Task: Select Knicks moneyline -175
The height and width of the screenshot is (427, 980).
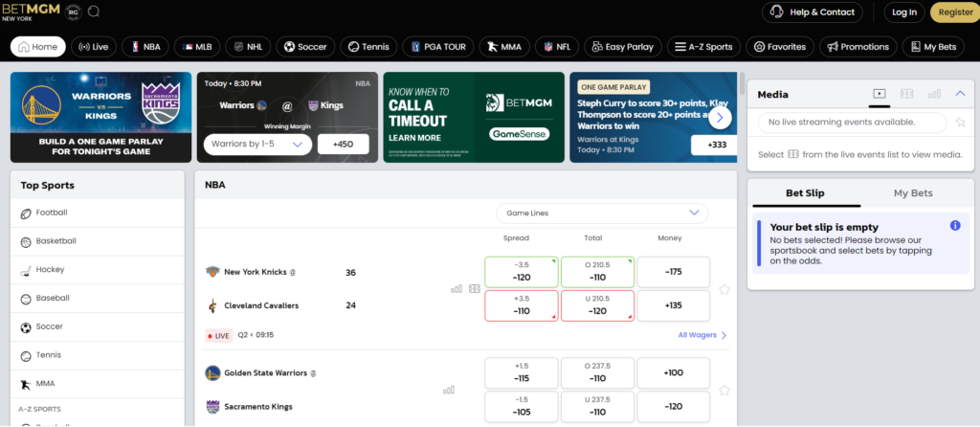Action: click(674, 272)
